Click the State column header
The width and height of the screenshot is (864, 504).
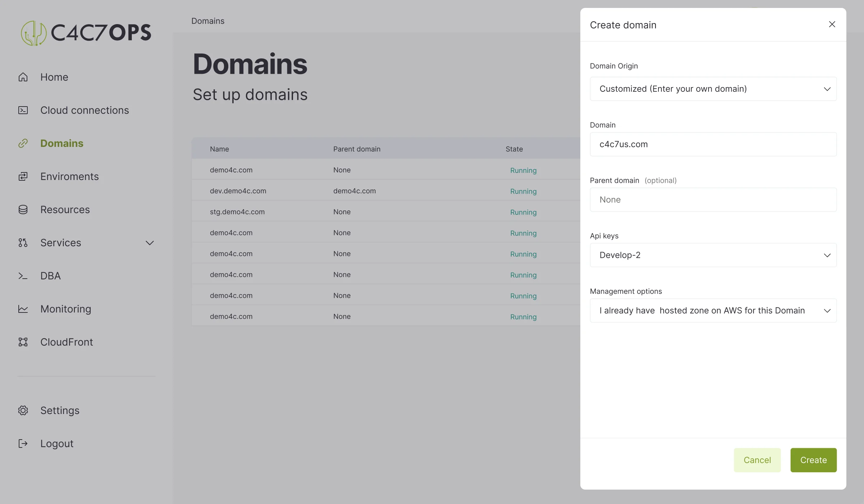514,149
